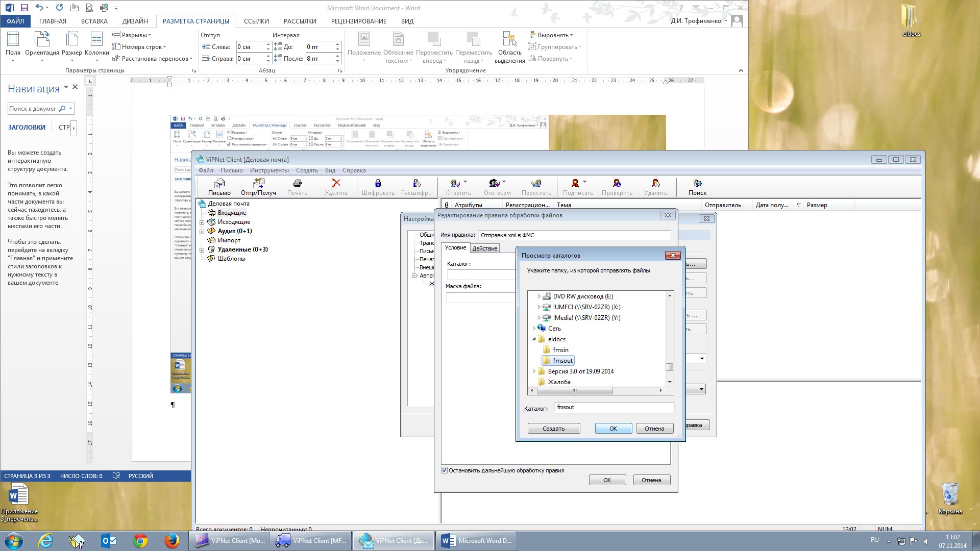Click OK in Просмотр каталогов dialog
The height and width of the screenshot is (551, 980).
pos(613,429)
